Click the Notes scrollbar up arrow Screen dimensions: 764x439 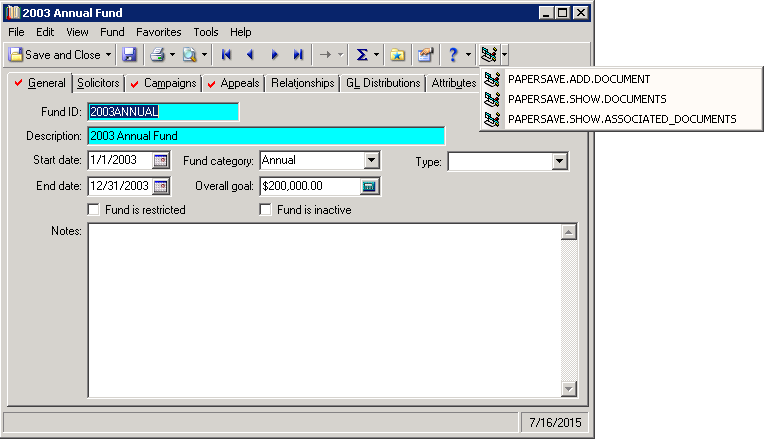click(569, 232)
